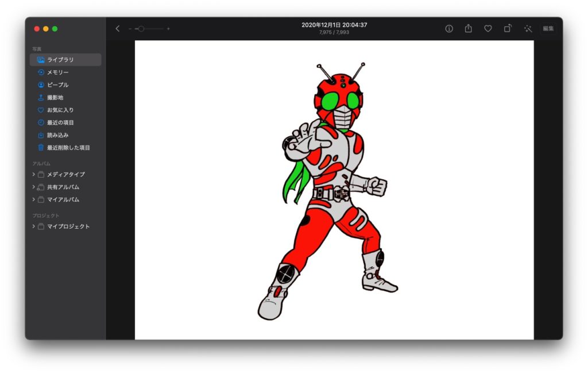The height and width of the screenshot is (373, 588).
Task: Minimize the Photos window with yellow button
Action: point(46,29)
